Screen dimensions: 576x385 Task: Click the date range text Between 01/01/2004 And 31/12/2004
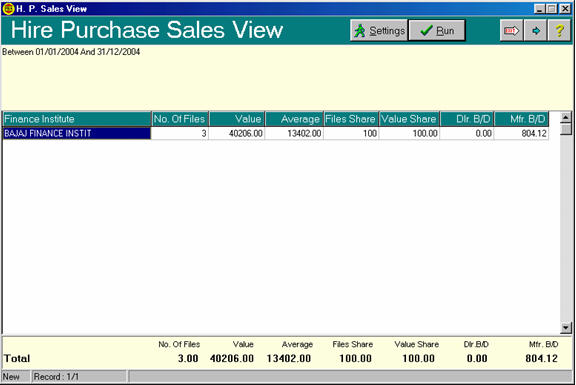(x=71, y=52)
